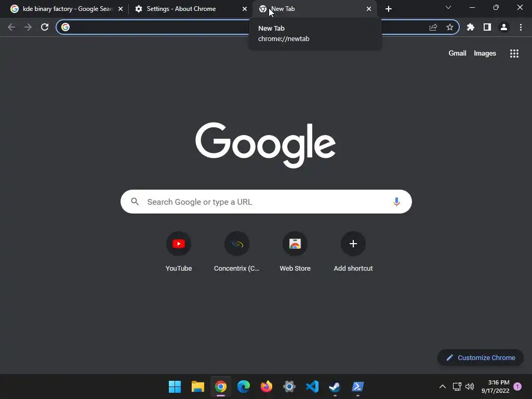This screenshot has width=532, height=399.
Task: Click the Chrome taskbar icon
Action: point(220,387)
